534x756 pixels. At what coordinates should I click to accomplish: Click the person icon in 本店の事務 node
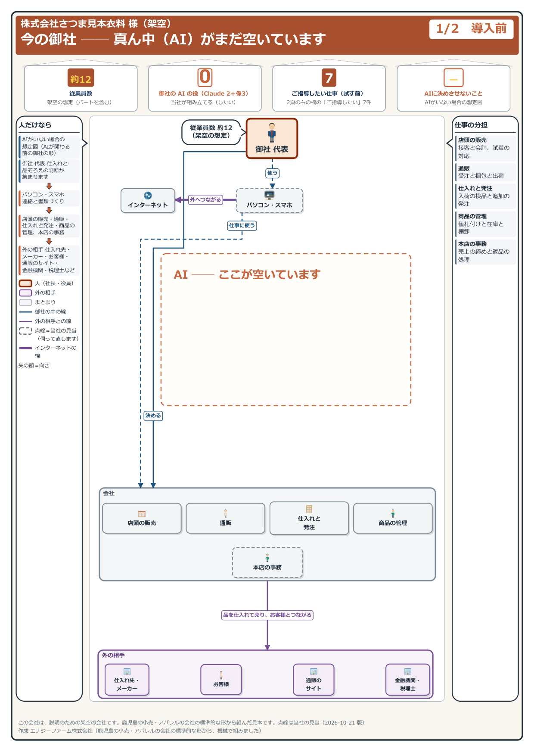(267, 558)
